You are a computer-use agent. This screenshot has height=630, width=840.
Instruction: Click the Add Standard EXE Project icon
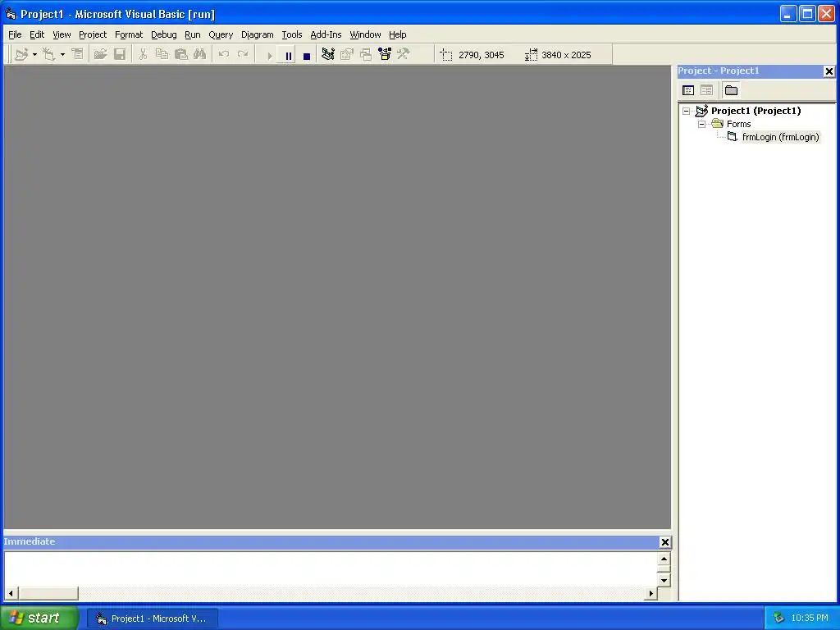21,55
